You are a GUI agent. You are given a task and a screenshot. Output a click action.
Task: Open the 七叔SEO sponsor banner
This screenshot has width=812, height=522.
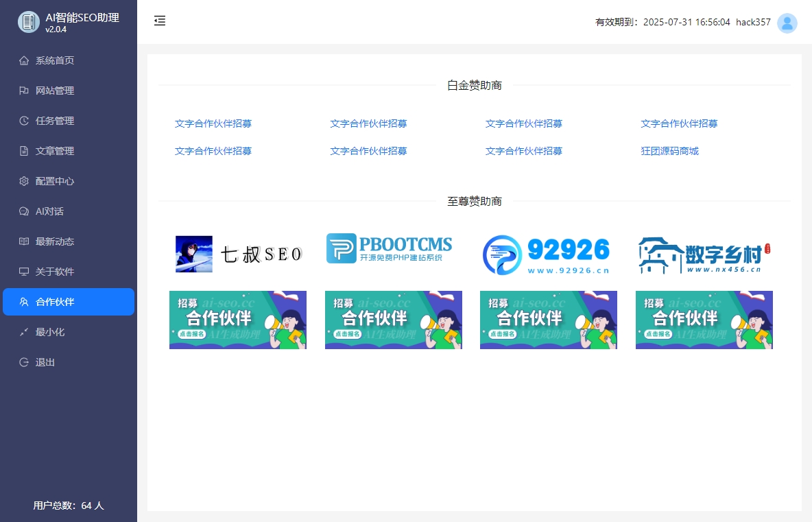(238, 254)
